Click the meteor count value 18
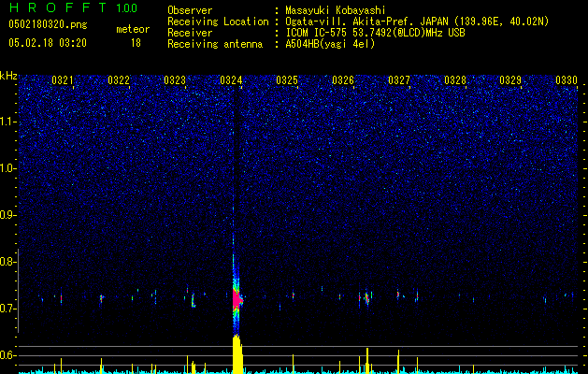 click(x=136, y=43)
